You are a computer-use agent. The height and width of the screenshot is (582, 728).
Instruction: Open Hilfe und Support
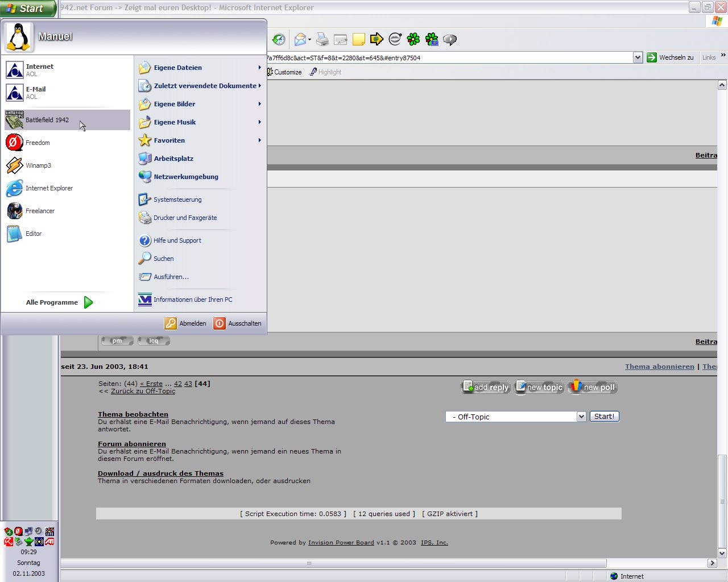click(200, 240)
